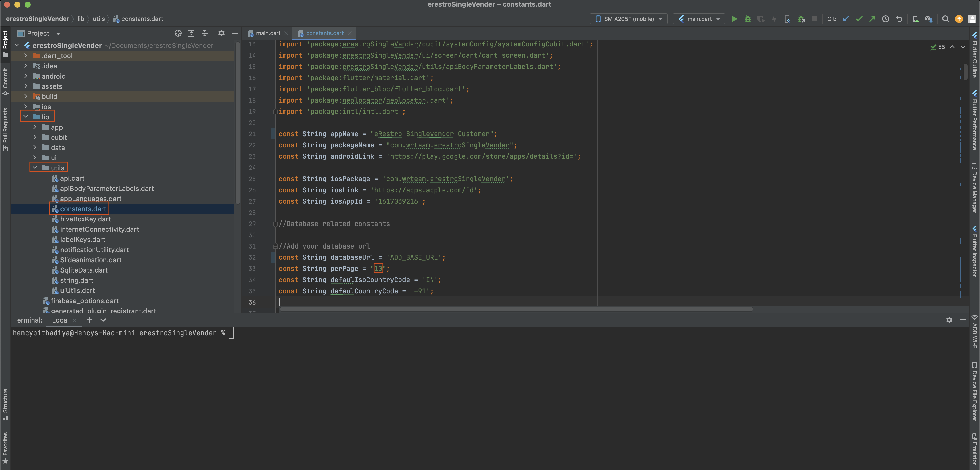This screenshot has height=470, width=980.
Task: Toggle the Structure tool window
Action: tap(5, 405)
